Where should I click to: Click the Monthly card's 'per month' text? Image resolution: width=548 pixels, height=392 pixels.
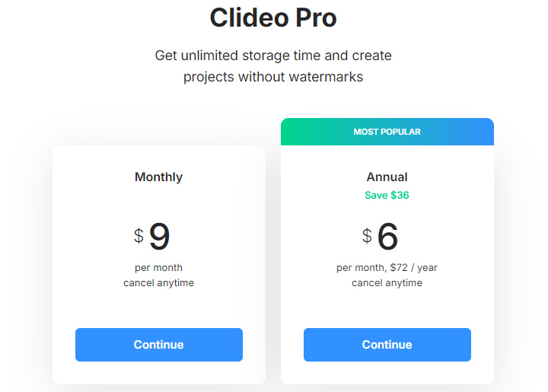click(x=158, y=267)
